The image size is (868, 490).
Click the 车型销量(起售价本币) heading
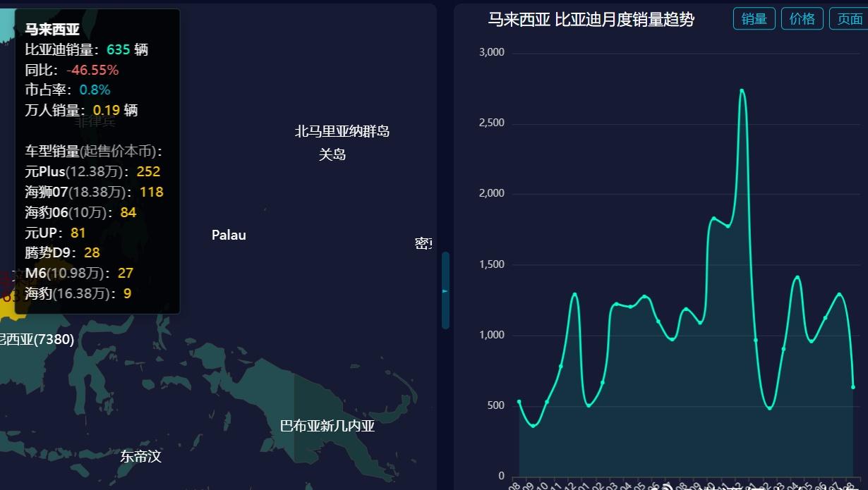(x=95, y=151)
